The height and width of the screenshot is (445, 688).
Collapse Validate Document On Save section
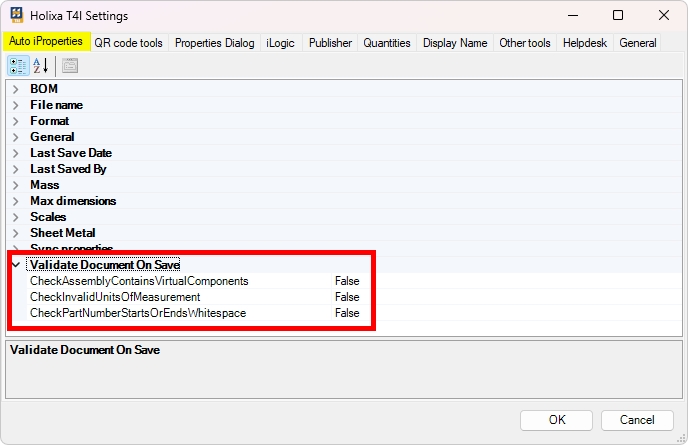pos(16,265)
